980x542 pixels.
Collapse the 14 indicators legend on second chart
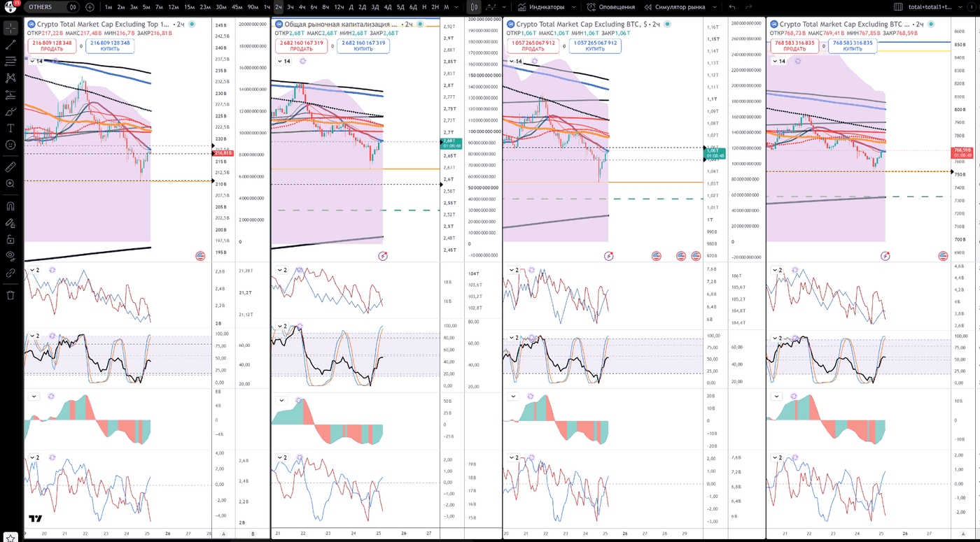coord(283,62)
